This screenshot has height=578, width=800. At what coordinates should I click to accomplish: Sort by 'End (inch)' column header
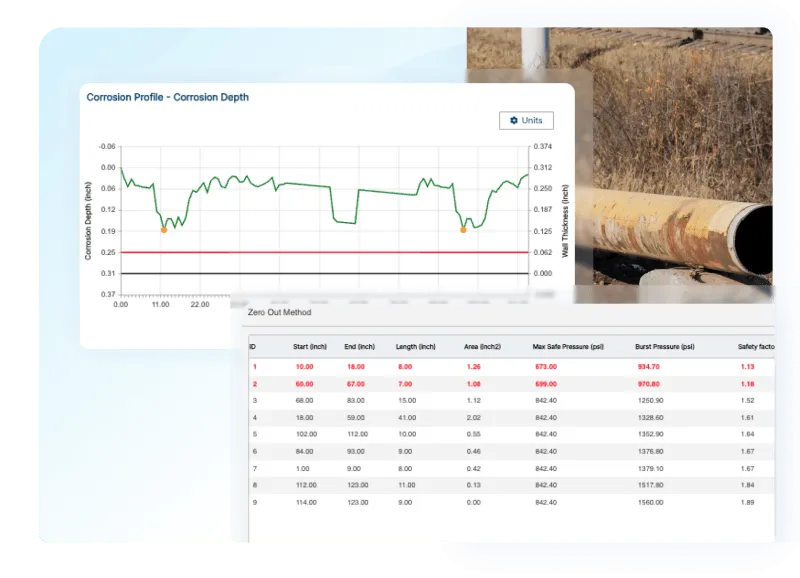pyautogui.click(x=359, y=346)
